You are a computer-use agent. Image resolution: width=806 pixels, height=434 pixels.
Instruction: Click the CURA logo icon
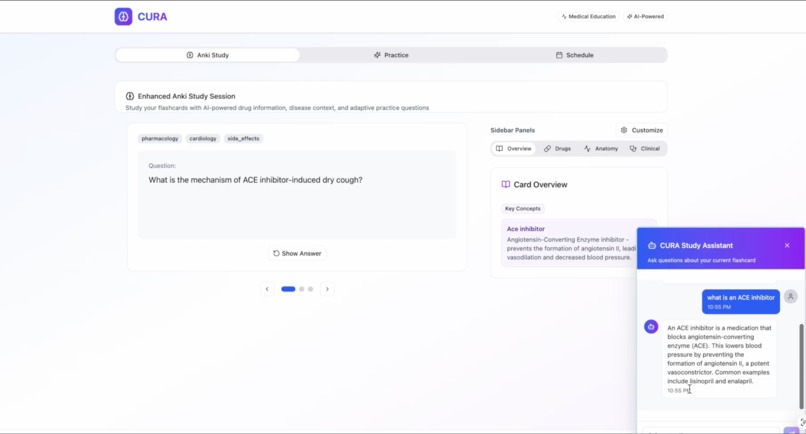(123, 16)
